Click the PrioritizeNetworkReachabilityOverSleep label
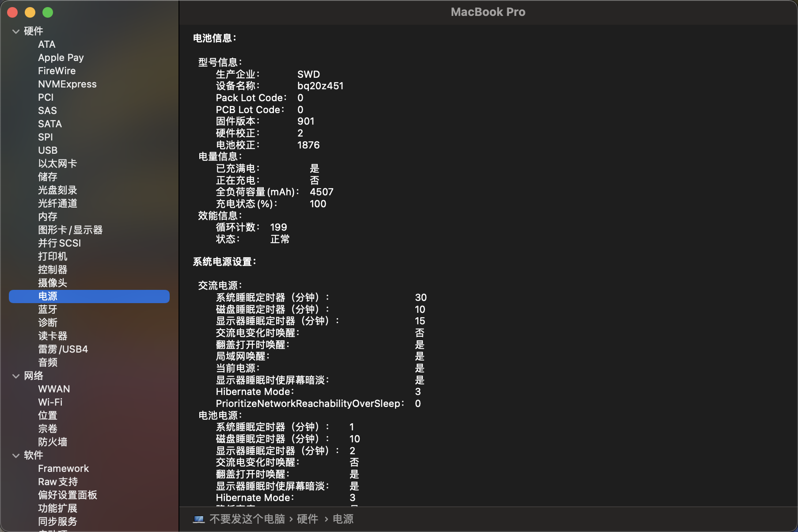Viewport: 798px width, 532px height. [310, 404]
